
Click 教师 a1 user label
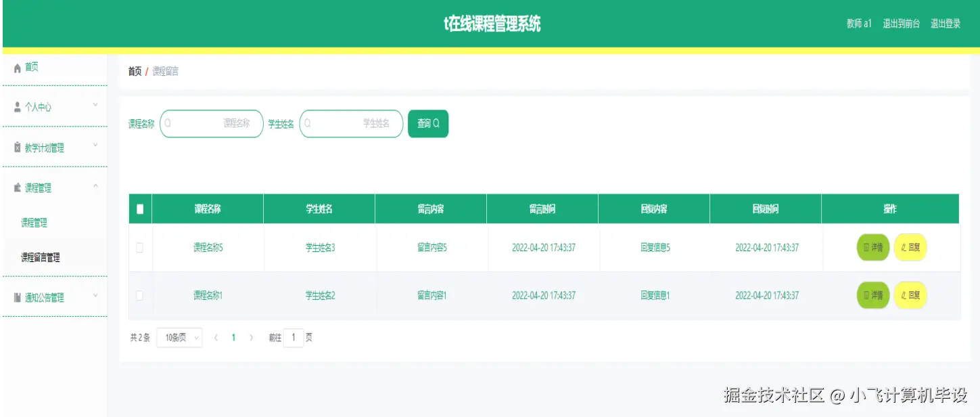(859, 24)
